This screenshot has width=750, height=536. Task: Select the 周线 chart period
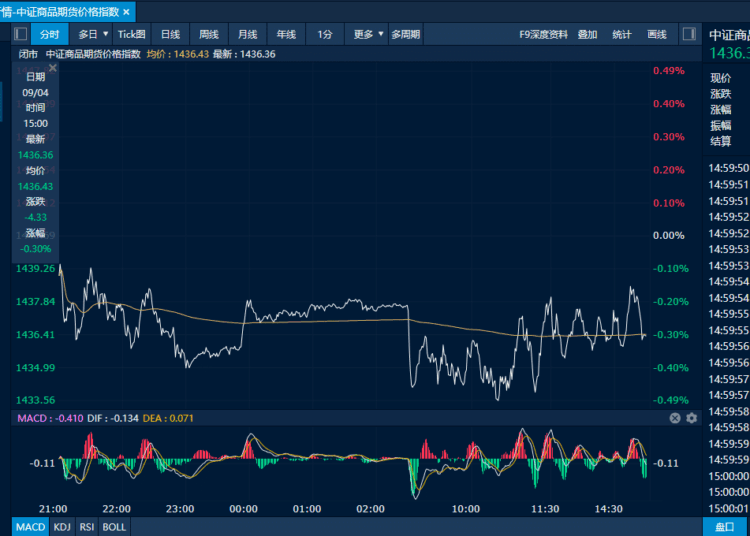tap(209, 34)
